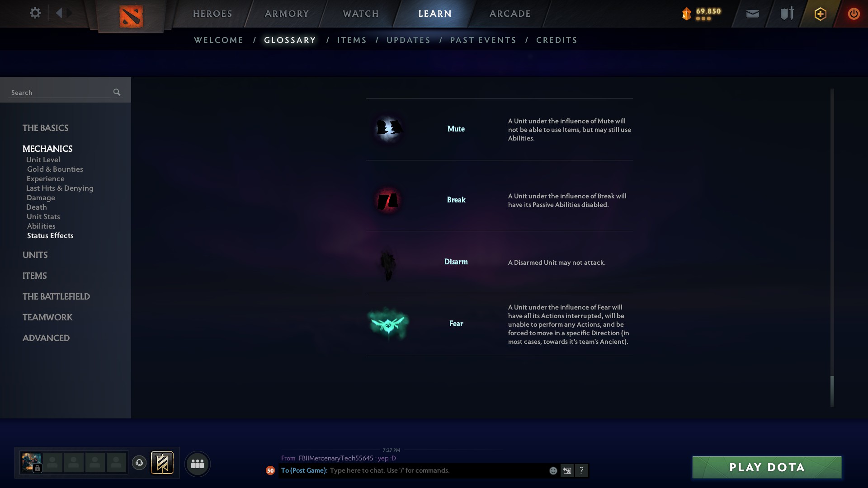Click the emoticon smiley in chat
The width and height of the screenshot is (868, 488).
coord(553,470)
